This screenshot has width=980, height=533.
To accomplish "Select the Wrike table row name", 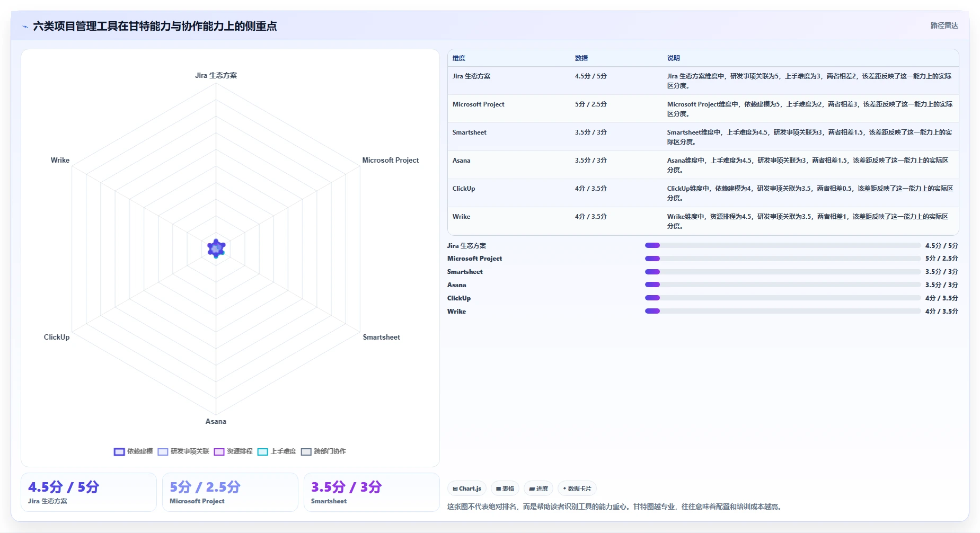I will pos(462,217).
